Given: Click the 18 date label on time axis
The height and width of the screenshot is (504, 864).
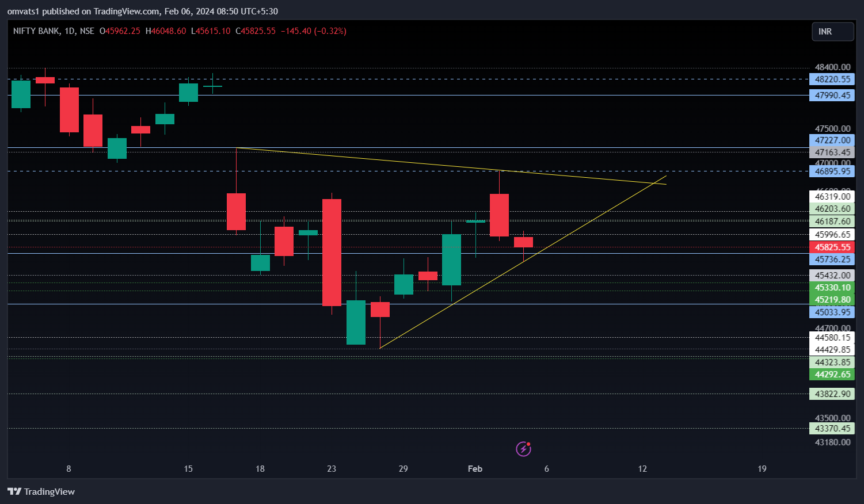Looking at the screenshot, I should pyautogui.click(x=260, y=469).
